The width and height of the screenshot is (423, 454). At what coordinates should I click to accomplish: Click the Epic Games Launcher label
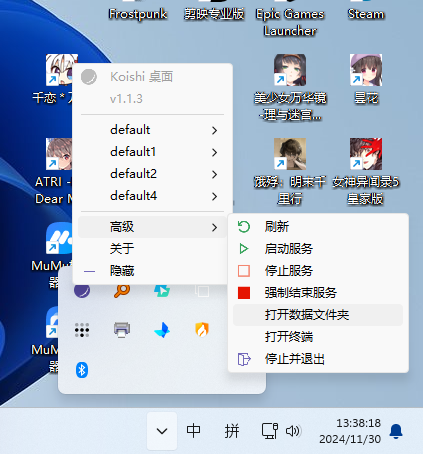coord(290,22)
